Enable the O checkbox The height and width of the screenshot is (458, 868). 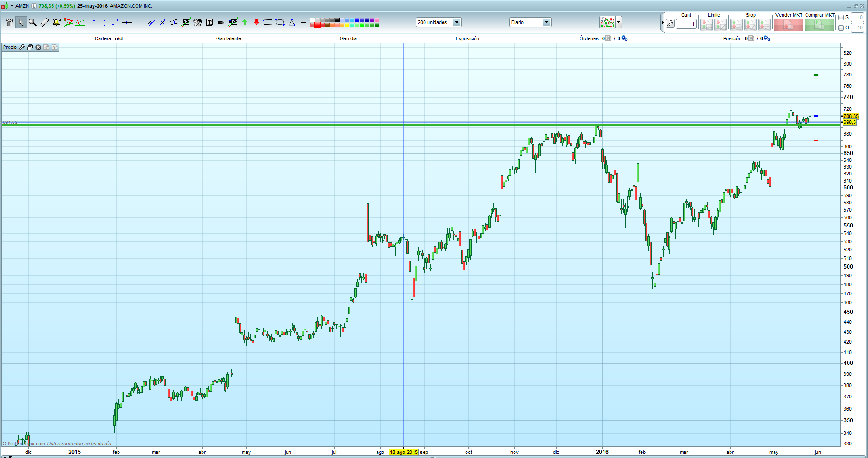[841, 28]
